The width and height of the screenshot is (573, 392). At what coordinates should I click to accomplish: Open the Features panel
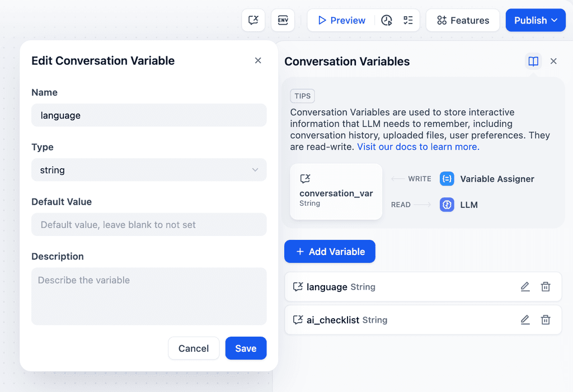463,20
